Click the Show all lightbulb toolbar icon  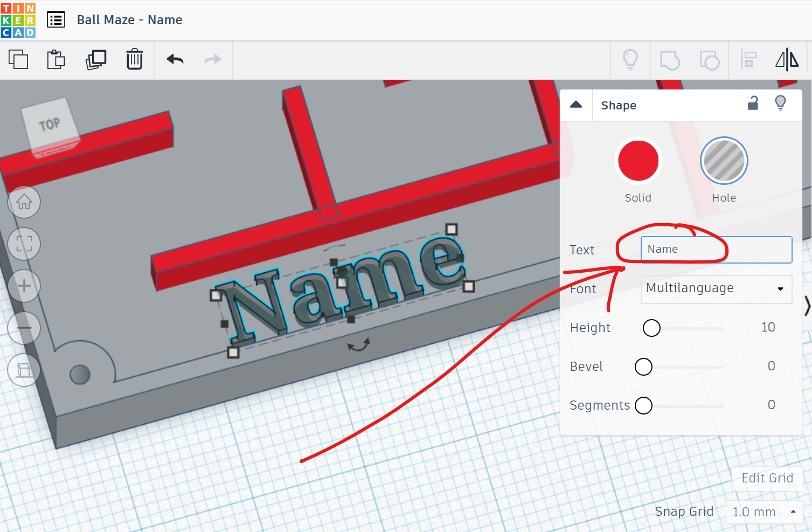(x=630, y=59)
